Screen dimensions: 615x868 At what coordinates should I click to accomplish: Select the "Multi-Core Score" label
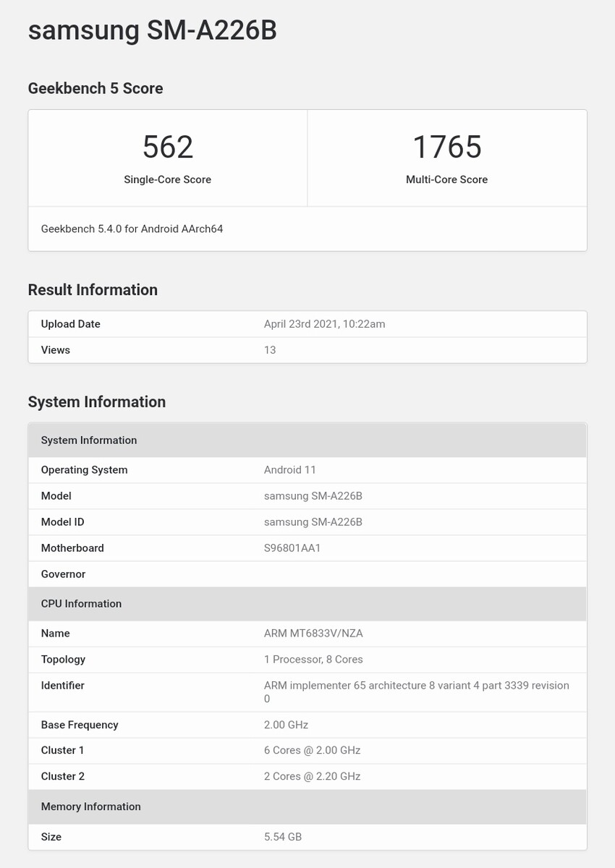[x=447, y=179]
